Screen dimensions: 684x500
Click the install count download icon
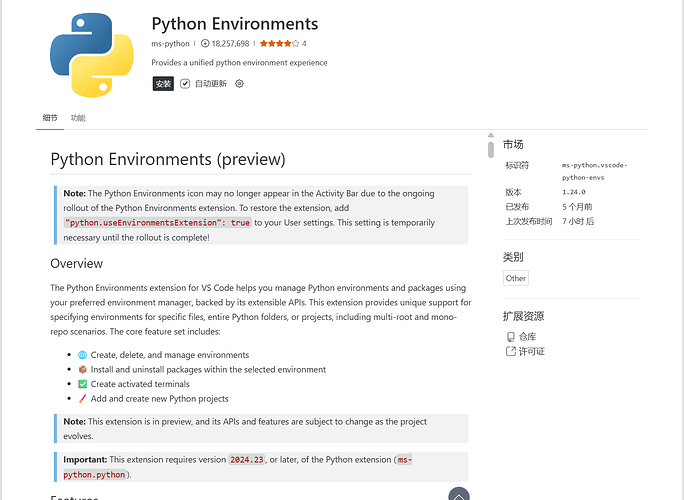pyautogui.click(x=205, y=43)
